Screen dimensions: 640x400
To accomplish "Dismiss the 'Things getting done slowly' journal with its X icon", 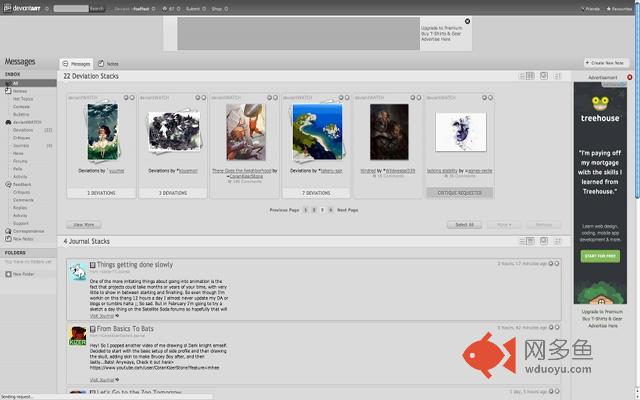I will [x=557, y=264].
